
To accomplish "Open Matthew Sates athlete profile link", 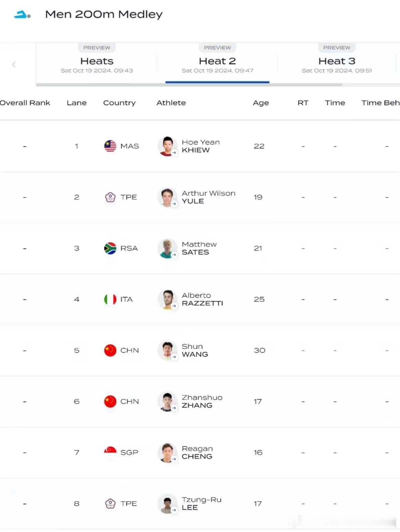I will click(199, 248).
